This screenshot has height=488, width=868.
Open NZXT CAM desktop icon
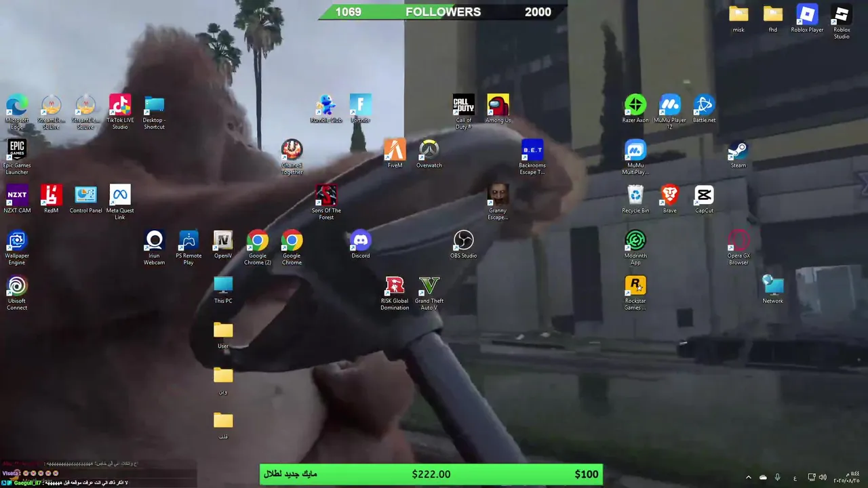point(17,199)
